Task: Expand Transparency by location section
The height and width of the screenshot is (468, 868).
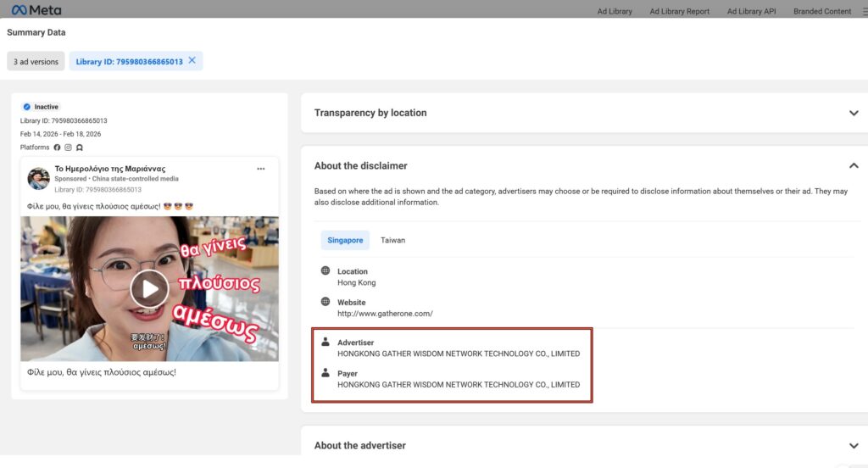Action: click(x=854, y=113)
